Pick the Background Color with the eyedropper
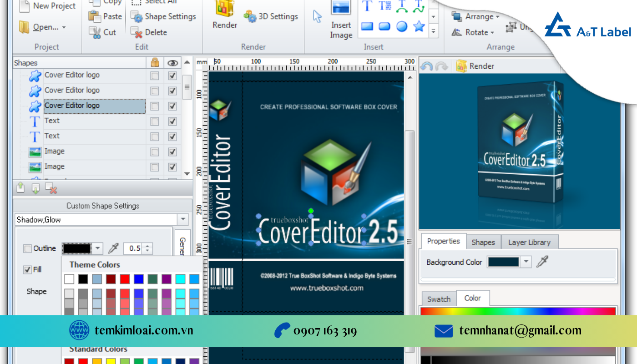This screenshot has height=364, width=637. (x=542, y=261)
